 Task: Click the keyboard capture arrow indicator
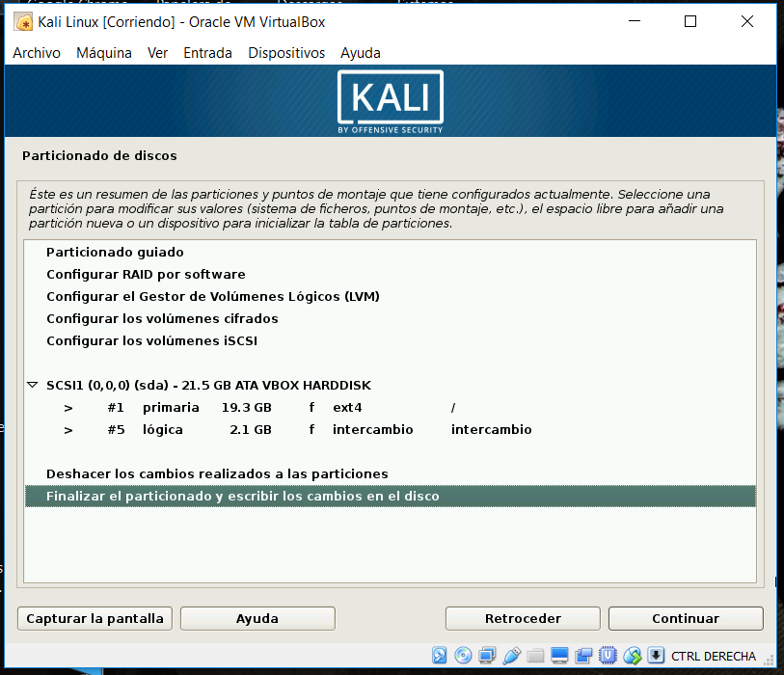tap(657, 656)
